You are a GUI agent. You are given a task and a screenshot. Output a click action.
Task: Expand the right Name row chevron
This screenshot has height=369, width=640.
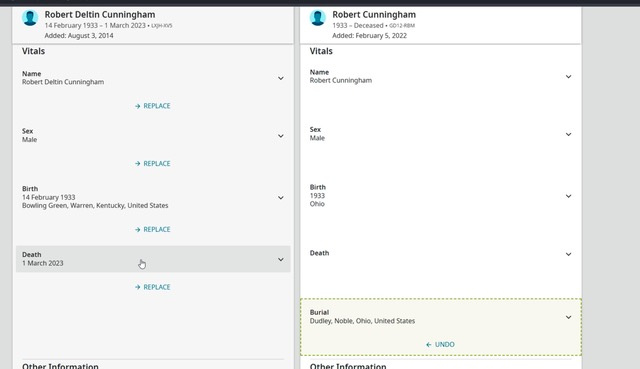(x=568, y=76)
